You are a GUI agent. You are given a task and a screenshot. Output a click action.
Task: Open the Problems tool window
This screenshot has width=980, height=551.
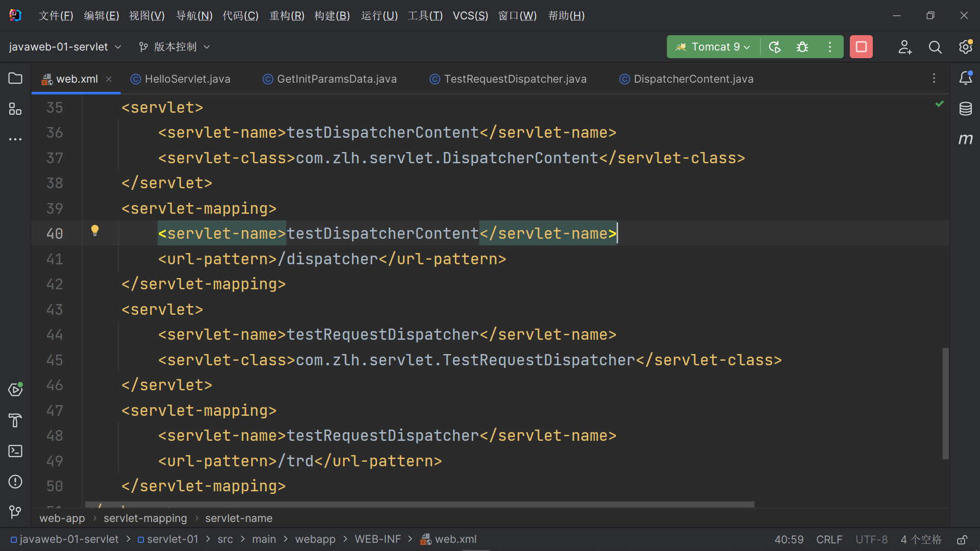pyautogui.click(x=15, y=482)
